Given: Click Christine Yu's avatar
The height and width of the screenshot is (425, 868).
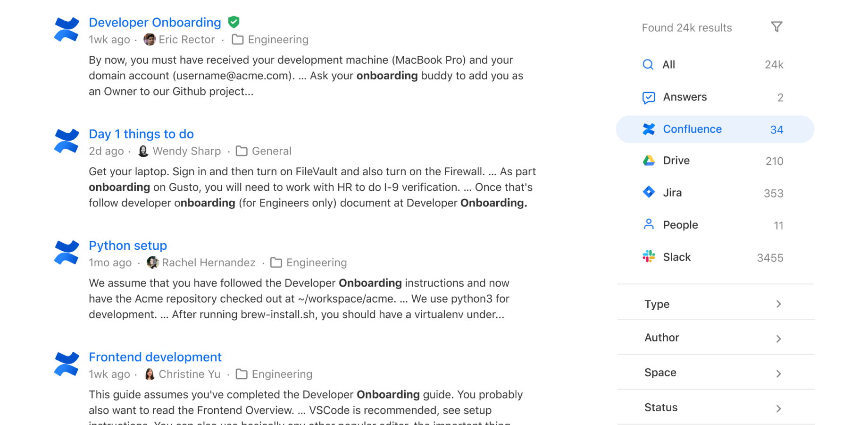Looking at the screenshot, I should [150, 374].
